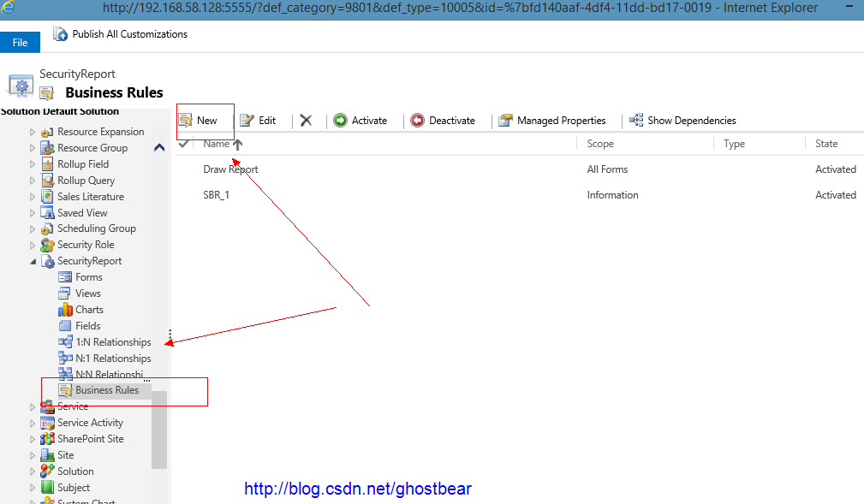Click the Service Activity calendar icon
The image size is (864, 504).
[47, 423]
